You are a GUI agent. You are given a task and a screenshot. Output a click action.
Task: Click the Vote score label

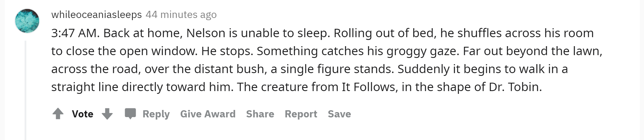click(82, 114)
